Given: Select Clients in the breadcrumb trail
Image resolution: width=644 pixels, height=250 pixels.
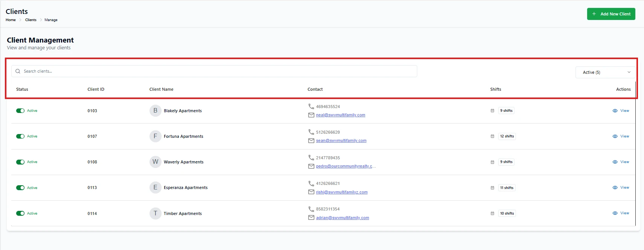Looking at the screenshot, I should 31,20.
